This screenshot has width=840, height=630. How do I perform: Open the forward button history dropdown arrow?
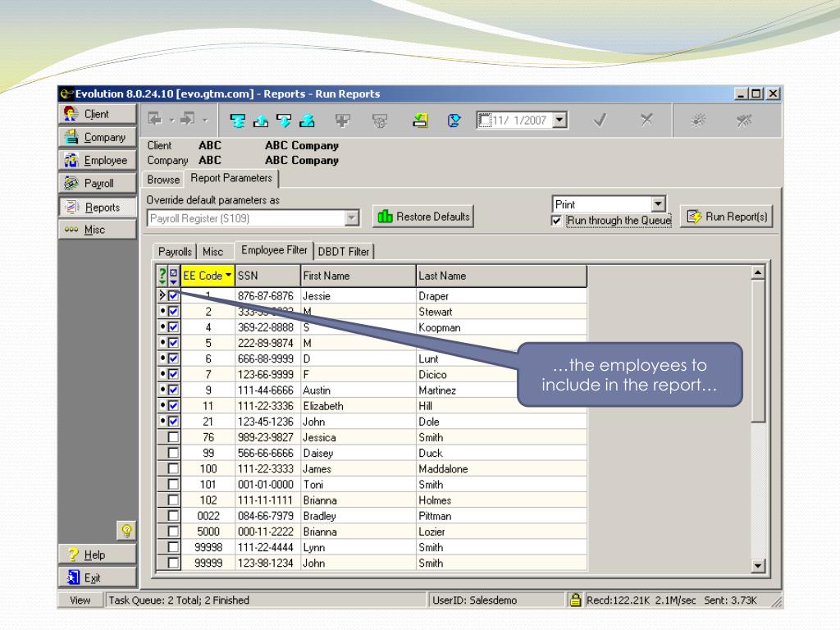coord(205,120)
